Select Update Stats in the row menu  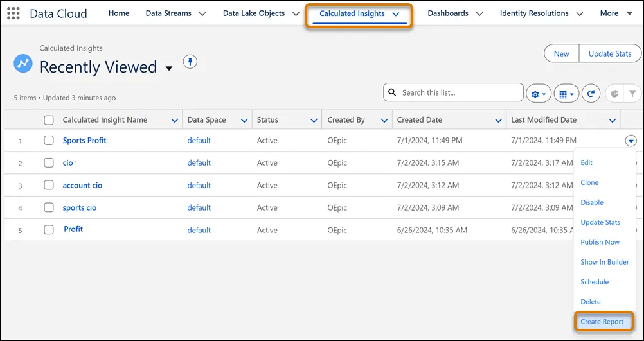click(600, 222)
